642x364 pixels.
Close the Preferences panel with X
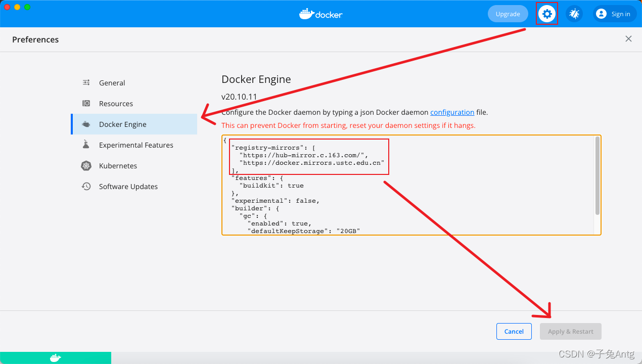tap(628, 39)
